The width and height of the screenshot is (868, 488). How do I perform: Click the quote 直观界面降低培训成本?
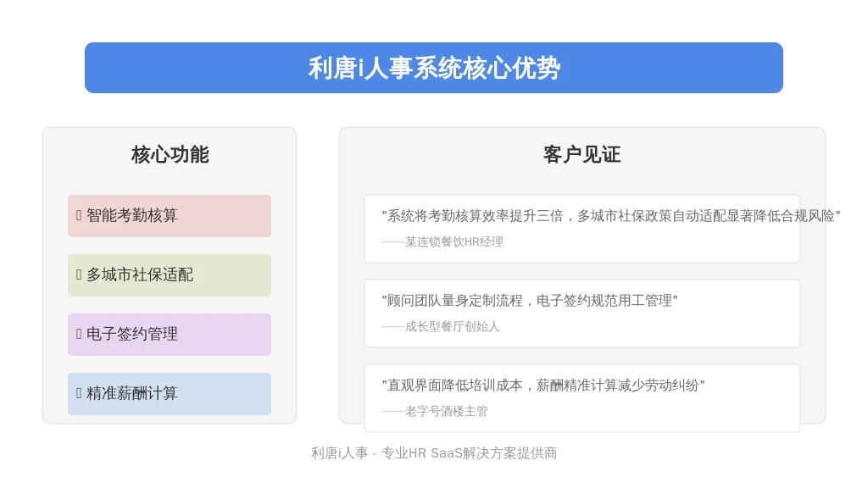click(543, 385)
